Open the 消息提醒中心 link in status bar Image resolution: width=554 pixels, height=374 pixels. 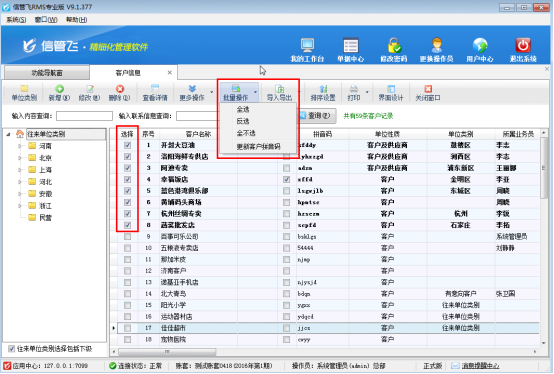[480, 366]
